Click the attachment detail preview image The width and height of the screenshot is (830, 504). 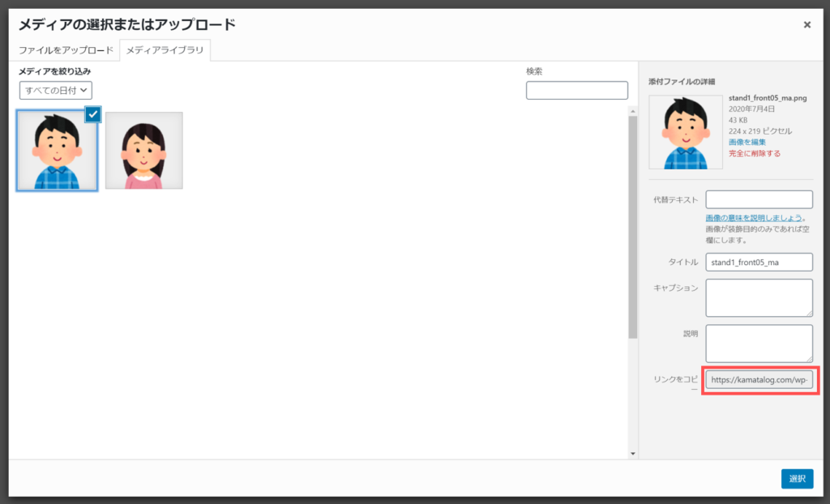[686, 132]
